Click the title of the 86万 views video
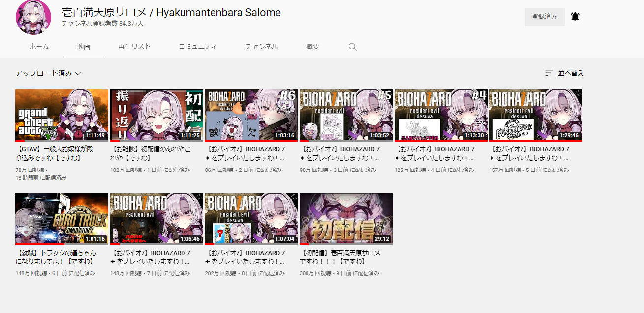The width and height of the screenshot is (644, 313). click(x=245, y=153)
